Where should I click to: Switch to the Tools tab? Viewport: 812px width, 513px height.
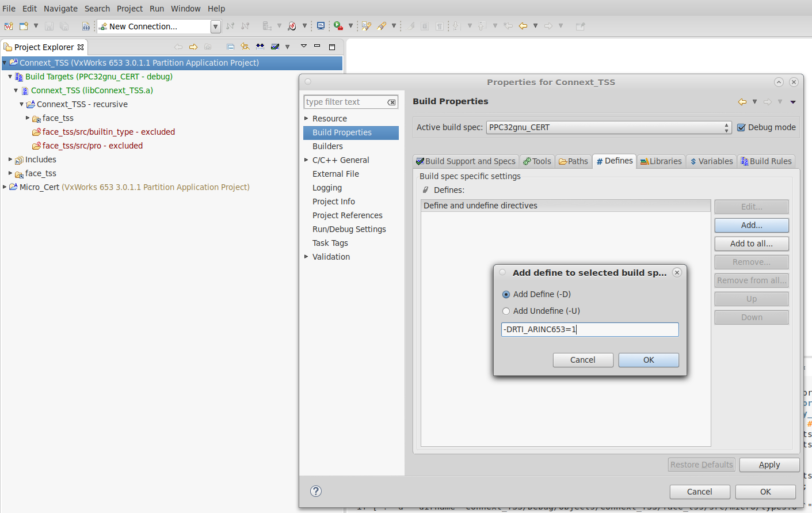537,161
